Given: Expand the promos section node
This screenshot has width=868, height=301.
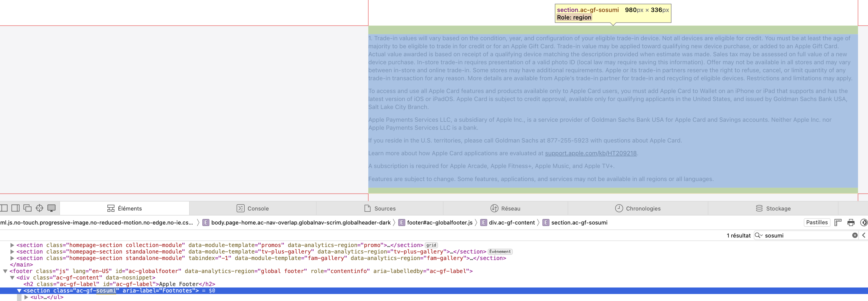Looking at the screenshot, I should pyautogui.click(x=12, y=245).
